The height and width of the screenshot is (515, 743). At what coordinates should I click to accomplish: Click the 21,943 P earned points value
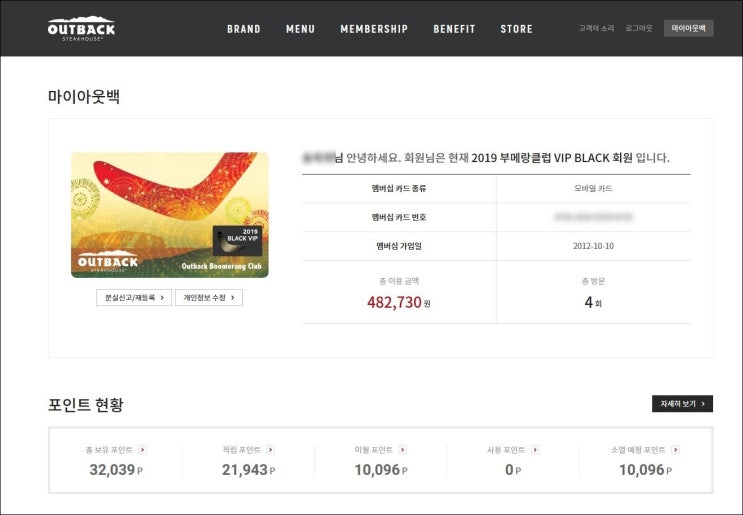click(x=248, y=470)
